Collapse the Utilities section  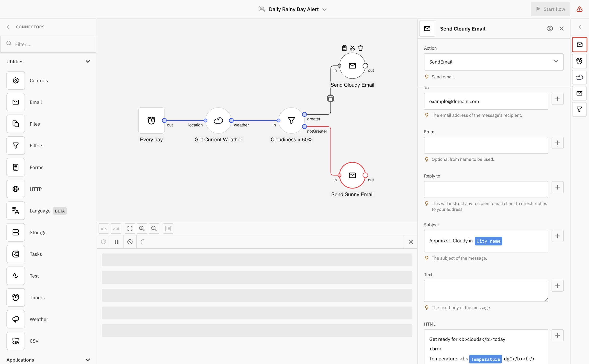88,62
